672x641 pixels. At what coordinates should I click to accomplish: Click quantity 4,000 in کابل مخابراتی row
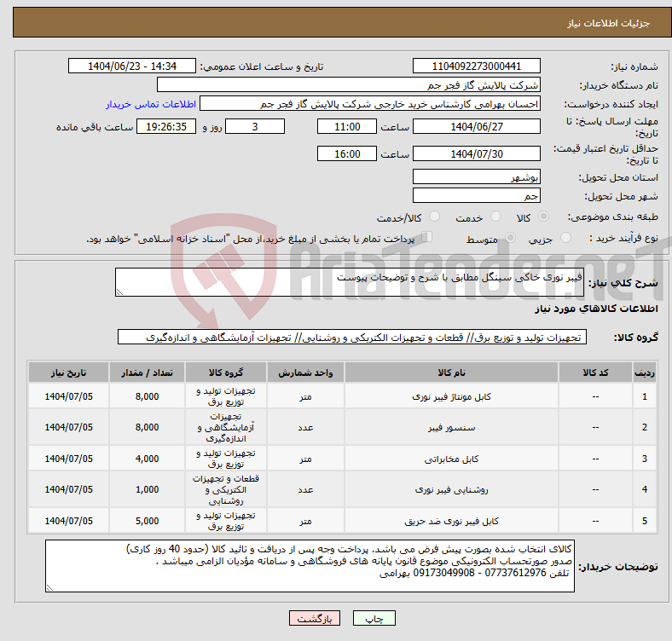147,459
